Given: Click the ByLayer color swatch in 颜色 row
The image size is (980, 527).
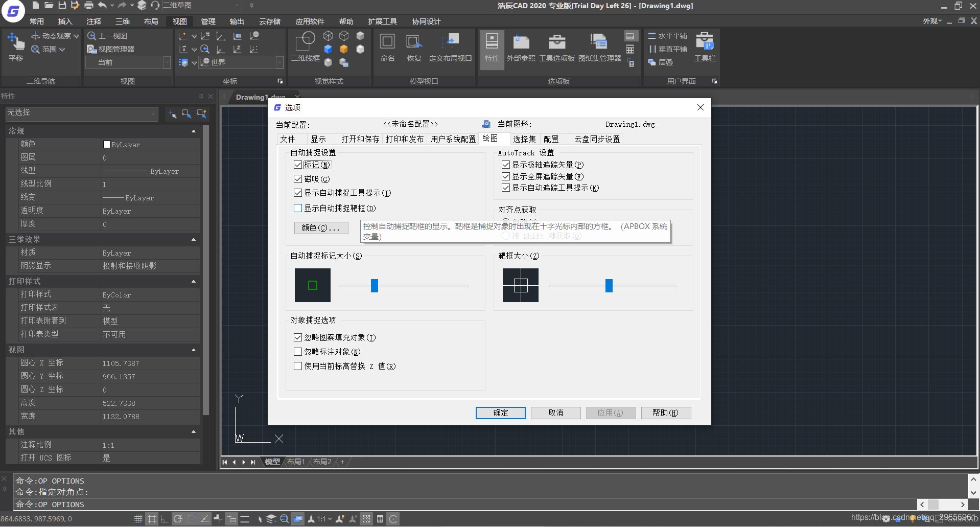Looking at the screenshot, I should point(107,145).
